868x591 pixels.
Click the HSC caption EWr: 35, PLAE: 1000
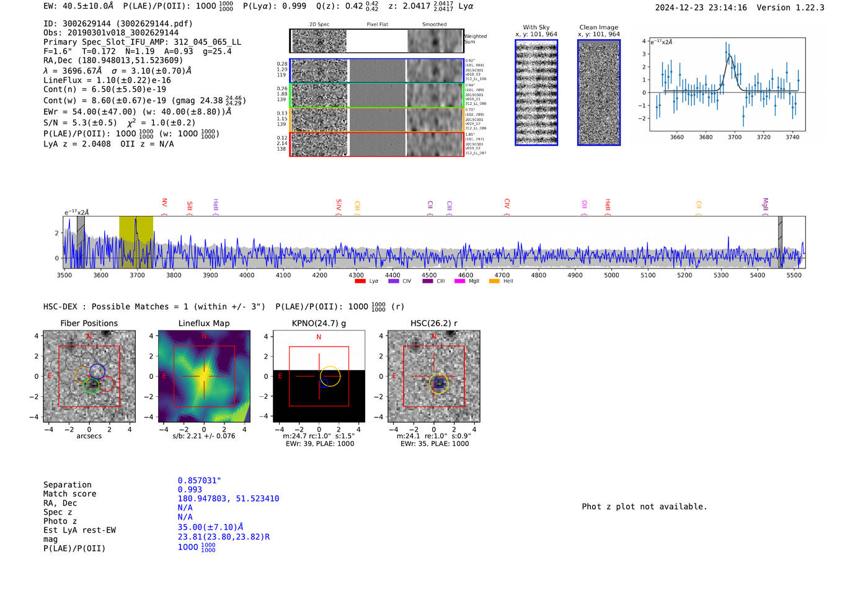tap(434, 443)
